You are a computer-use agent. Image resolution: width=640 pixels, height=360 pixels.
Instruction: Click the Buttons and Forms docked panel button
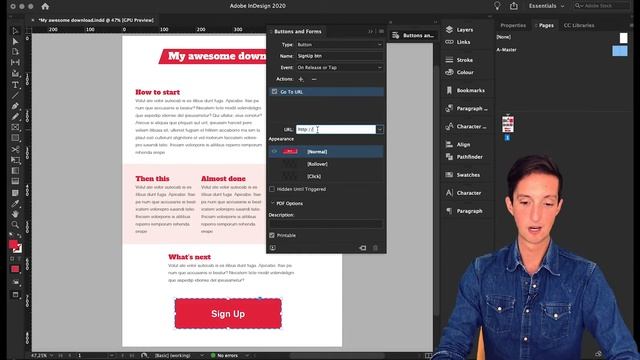(413, 36)
